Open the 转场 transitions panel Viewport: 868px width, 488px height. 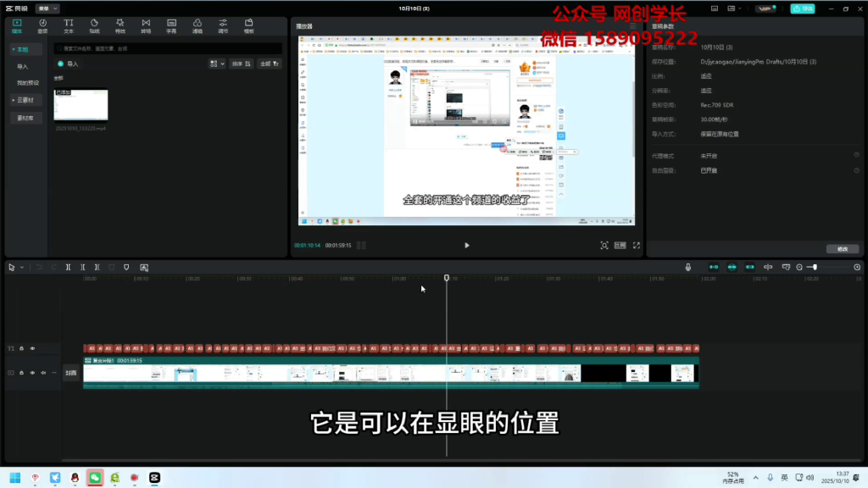coord(146,25)
